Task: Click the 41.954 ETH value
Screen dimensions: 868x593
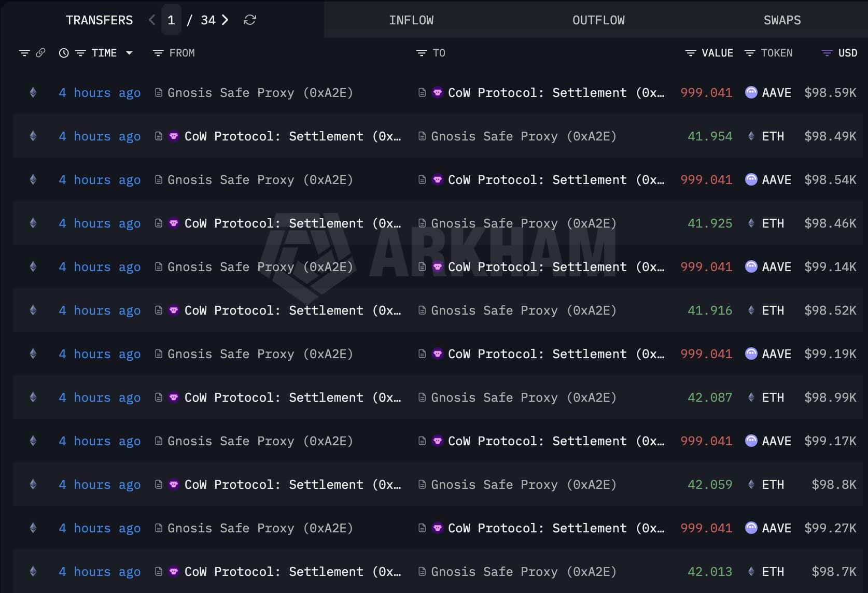Action: 710,136
